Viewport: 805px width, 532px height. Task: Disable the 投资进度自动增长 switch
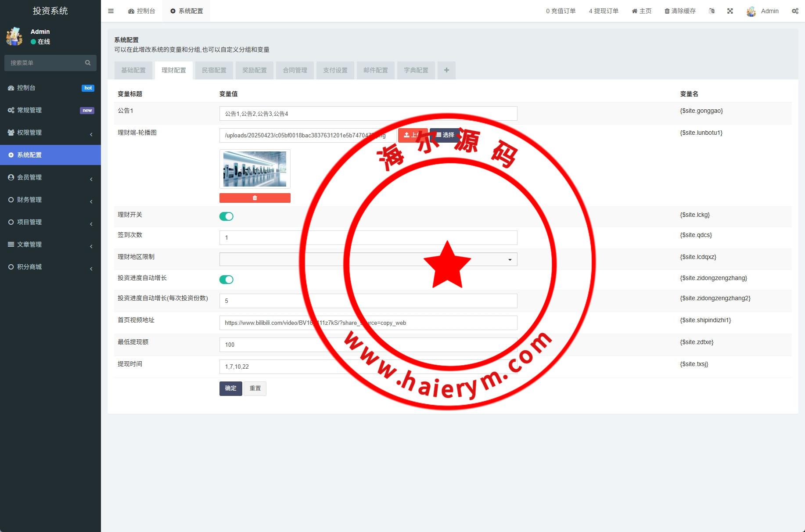226,280
